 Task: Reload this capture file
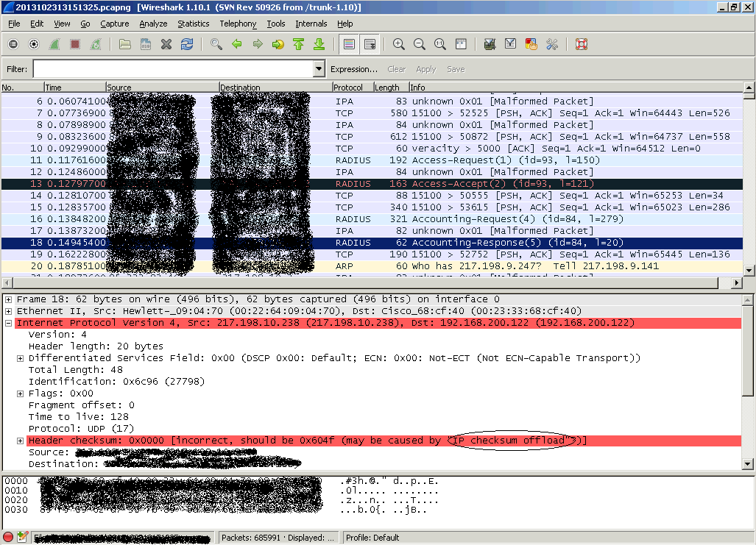187,44
